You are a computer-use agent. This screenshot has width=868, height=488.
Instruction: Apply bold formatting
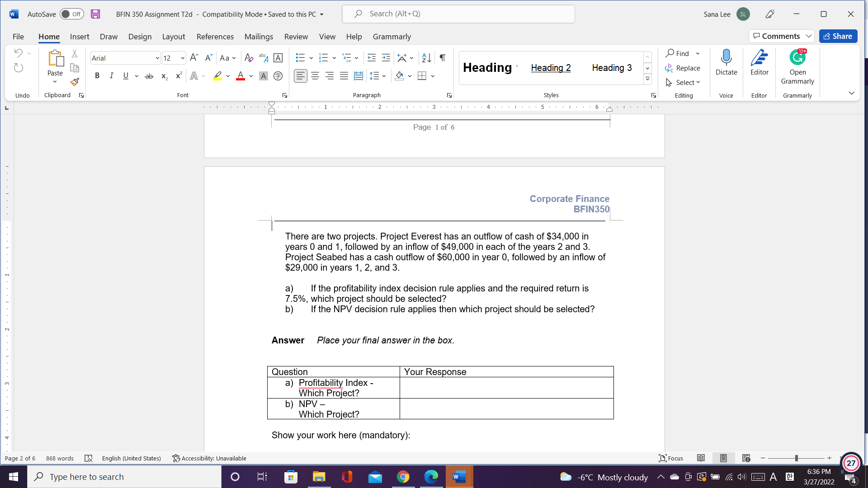point(97,75)
